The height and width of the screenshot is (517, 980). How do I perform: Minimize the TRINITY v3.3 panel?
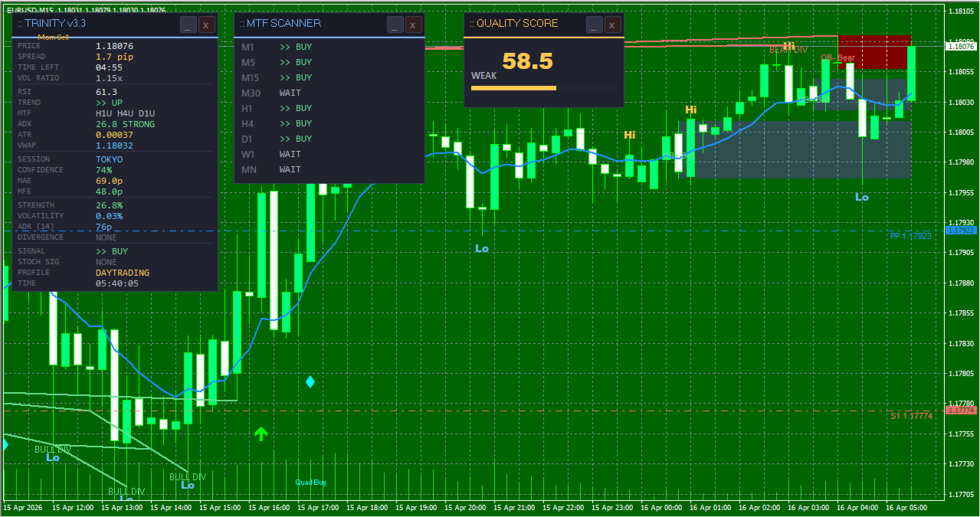point(188,25)
